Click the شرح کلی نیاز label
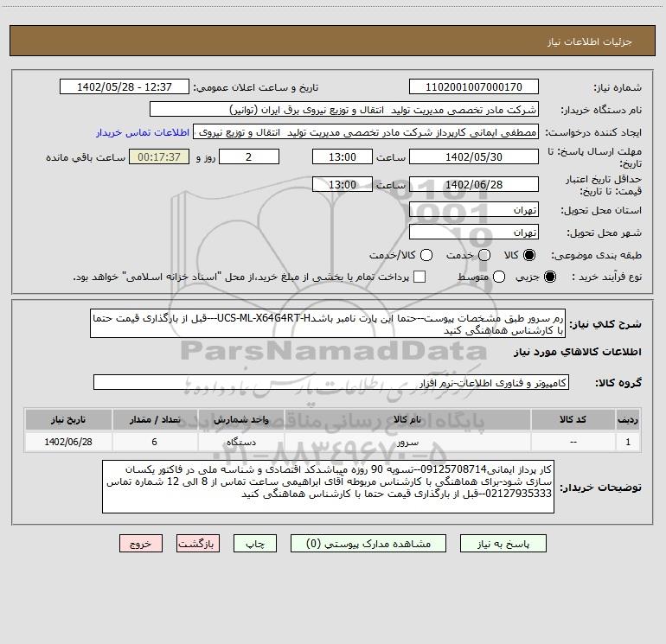This screenshot has width=666, height=644. (605, 324)
